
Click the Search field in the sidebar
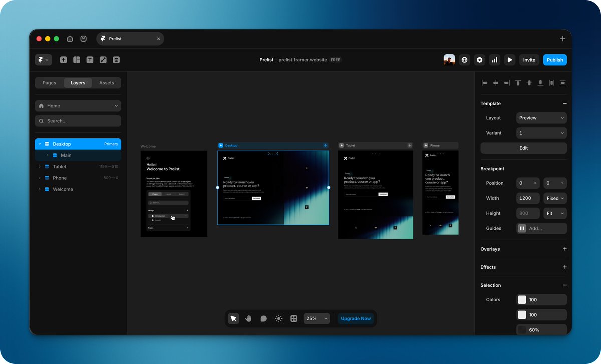(x=78, y=121)
